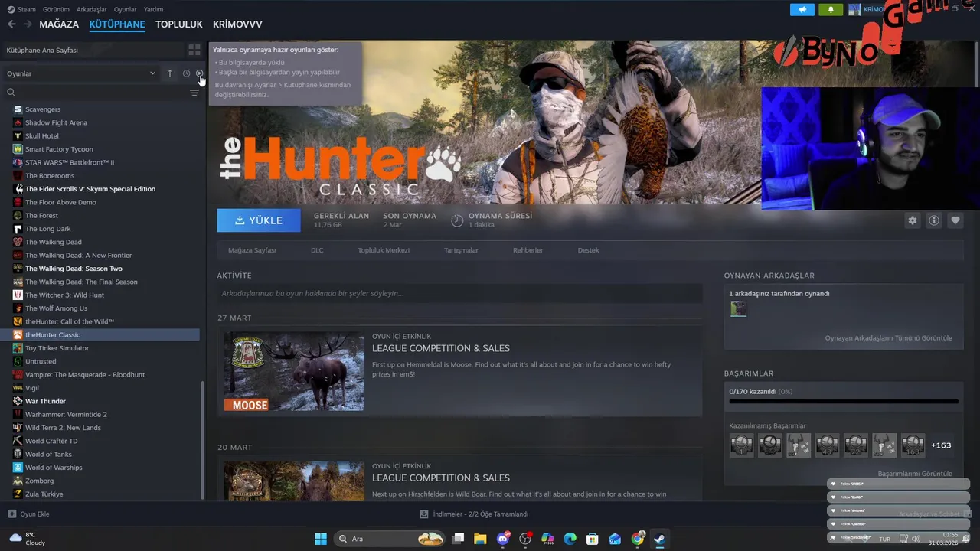Image resolution: width=980 pixels, height=551 pixels.
Task: Switch to library grid view icon
Action: (194, 50)
